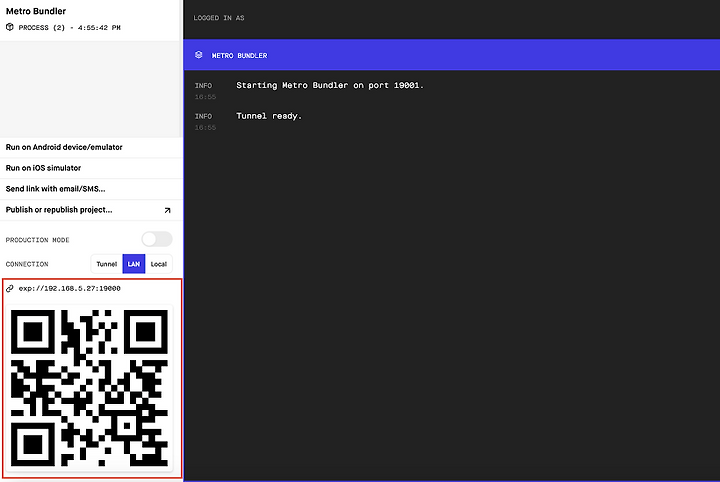Toggle the Production Mode switch
720x482 pixels.
pos(157,239)
